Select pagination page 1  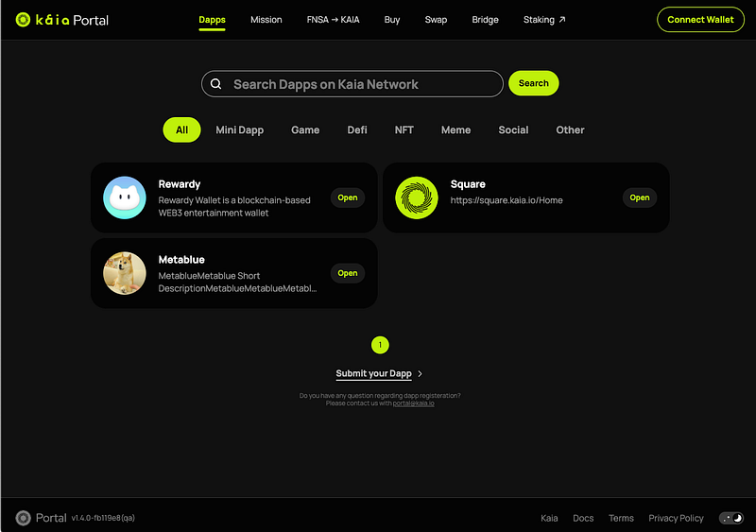tap(380, 345)
